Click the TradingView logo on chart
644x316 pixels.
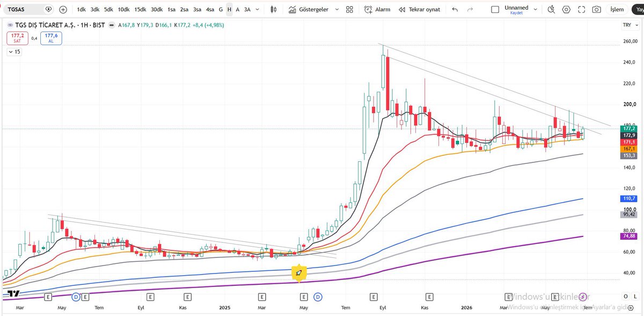coord(14,293)
